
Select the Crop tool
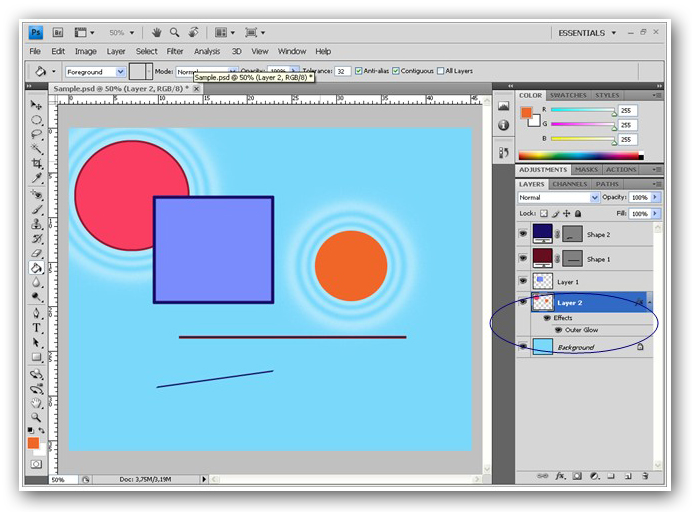[x=36, y=162]
